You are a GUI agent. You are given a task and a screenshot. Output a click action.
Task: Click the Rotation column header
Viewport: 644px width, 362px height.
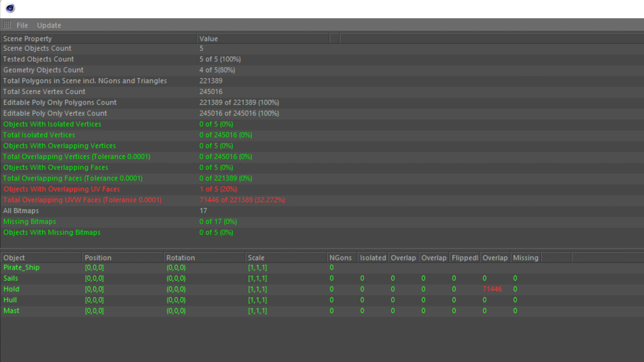180,258
